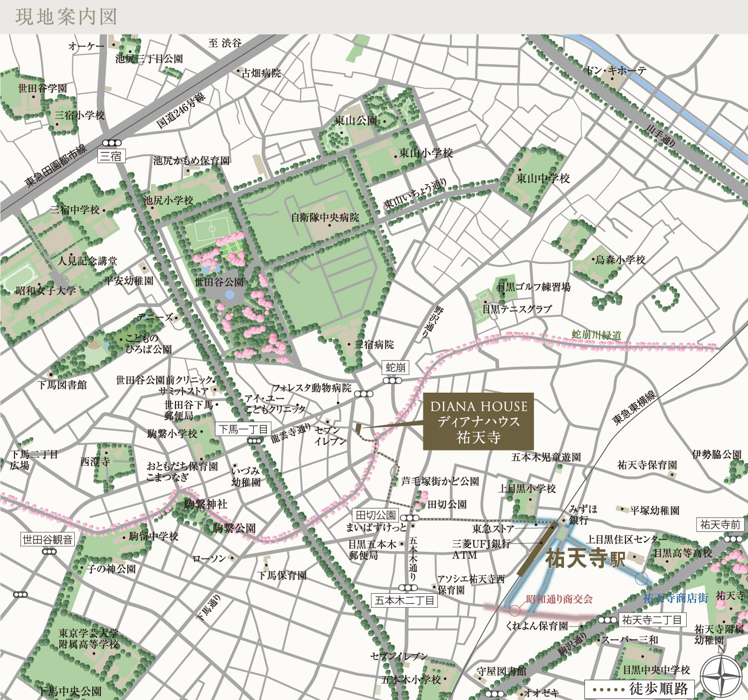Click the green 蛇崩川緑道 label

[596, 335]
